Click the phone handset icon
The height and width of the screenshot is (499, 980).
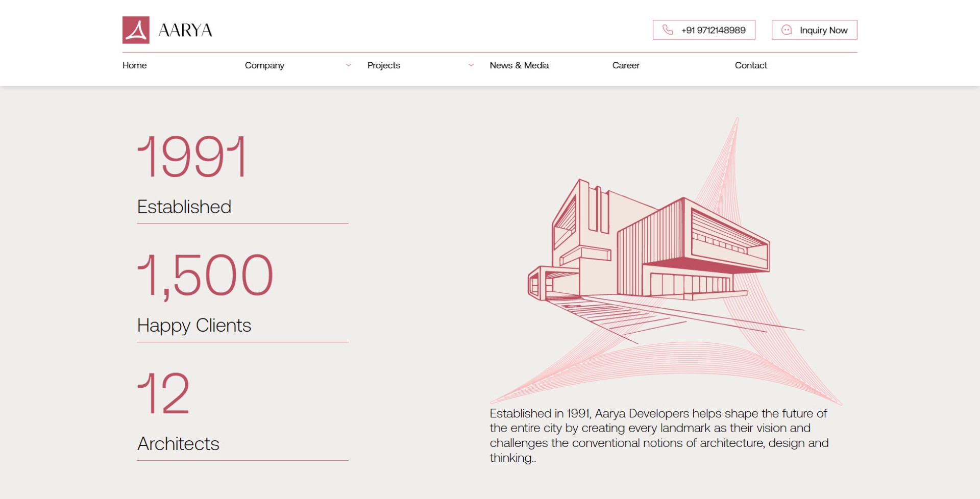[x=668, y=30]
